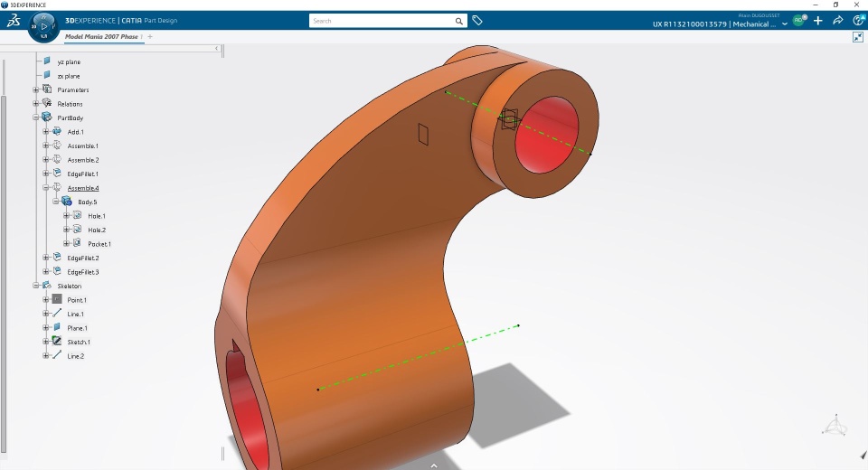Viewport: 868px width, 470px height.
Task: Click the 3DS logo in the top bar
Action: (14, 21)
